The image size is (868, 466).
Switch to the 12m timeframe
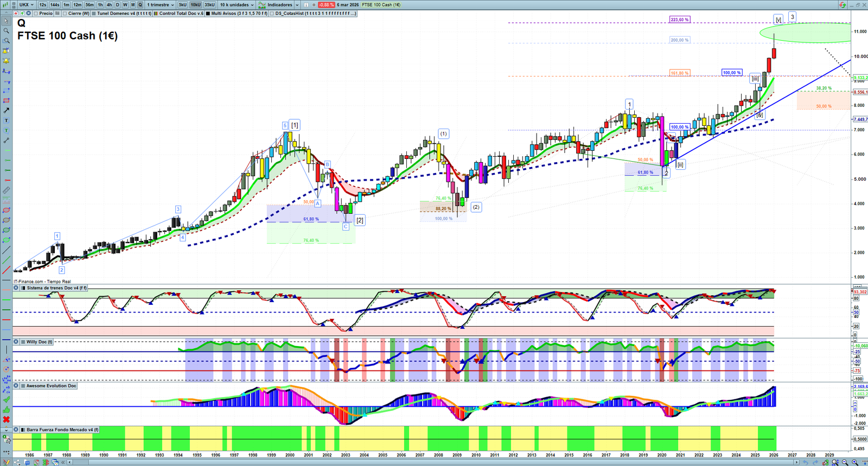78,5
